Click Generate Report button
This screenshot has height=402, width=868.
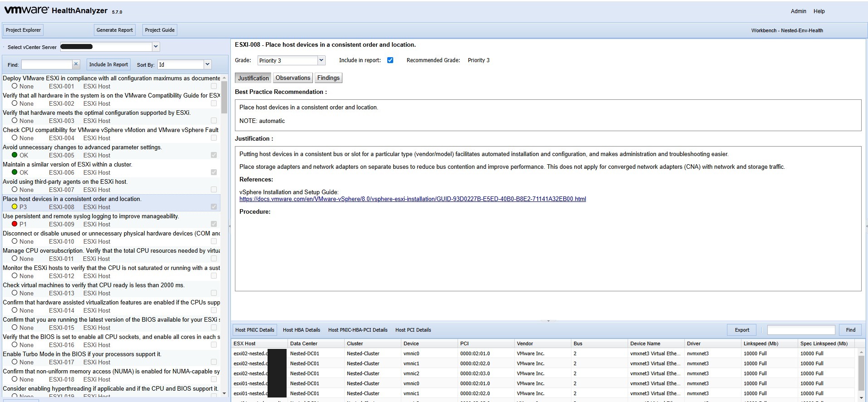coord(115,30)
